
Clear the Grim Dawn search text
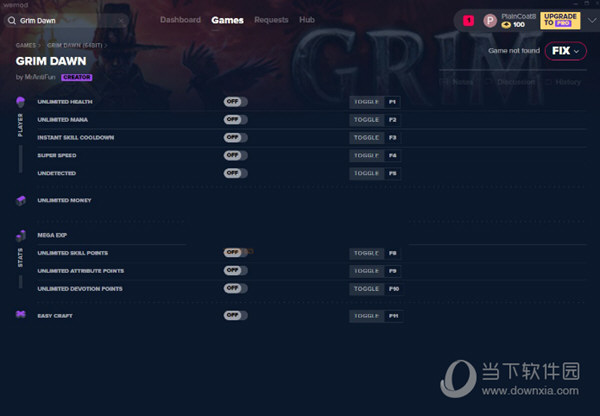(x=121, y=20)
